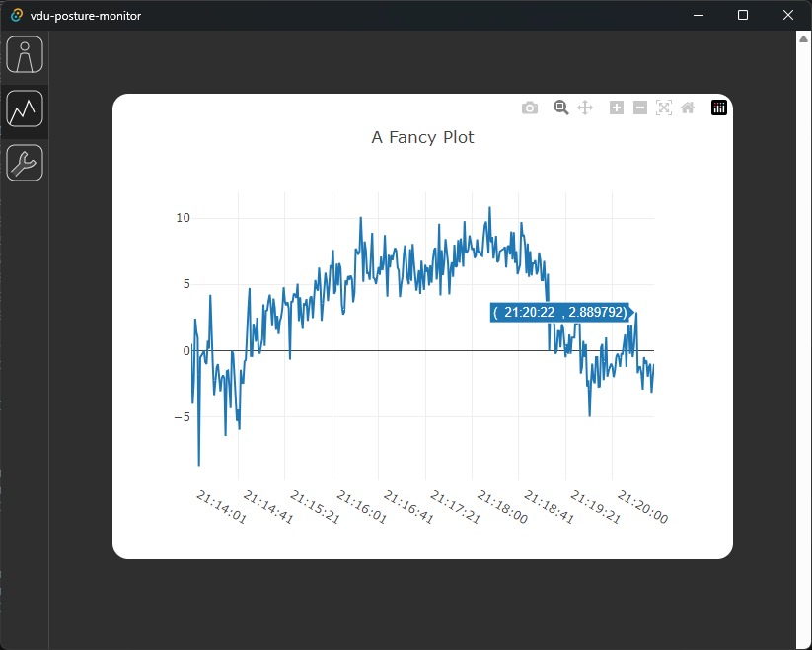Open settings via the wrench icon
Screen dimensions: 812x650
point(25,163)
